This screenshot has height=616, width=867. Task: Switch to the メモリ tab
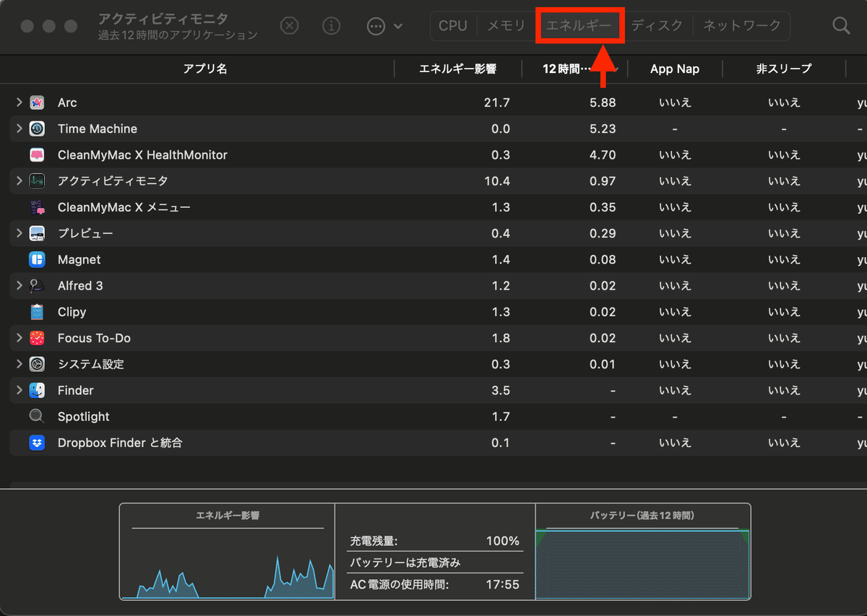click(506, 26)
